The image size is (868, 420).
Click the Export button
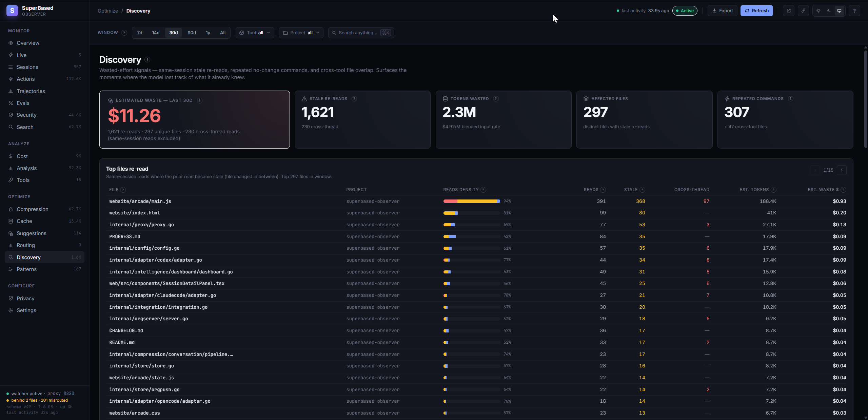[723, 11]
